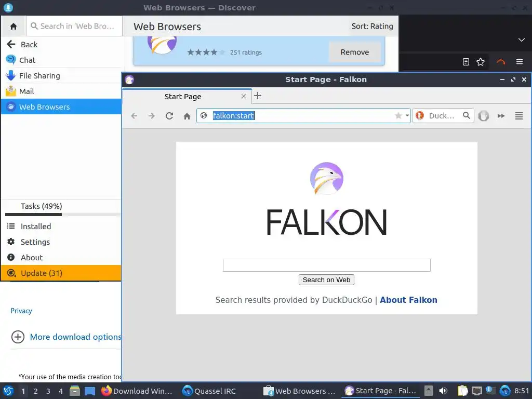Screen dimensions: 532x399
Task: Click the orange Firefox extension icon
Action: coord(501,62)
